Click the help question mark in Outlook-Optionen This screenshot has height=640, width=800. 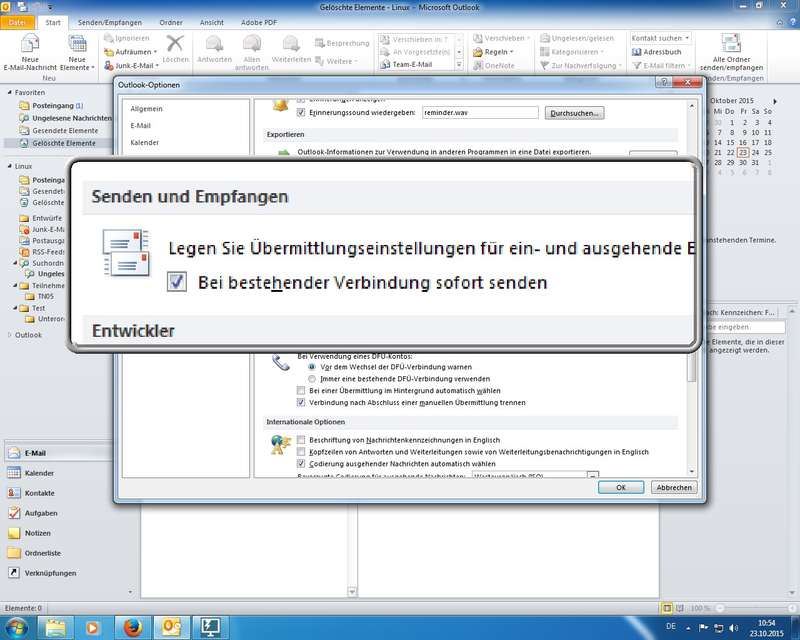[663, 83]
